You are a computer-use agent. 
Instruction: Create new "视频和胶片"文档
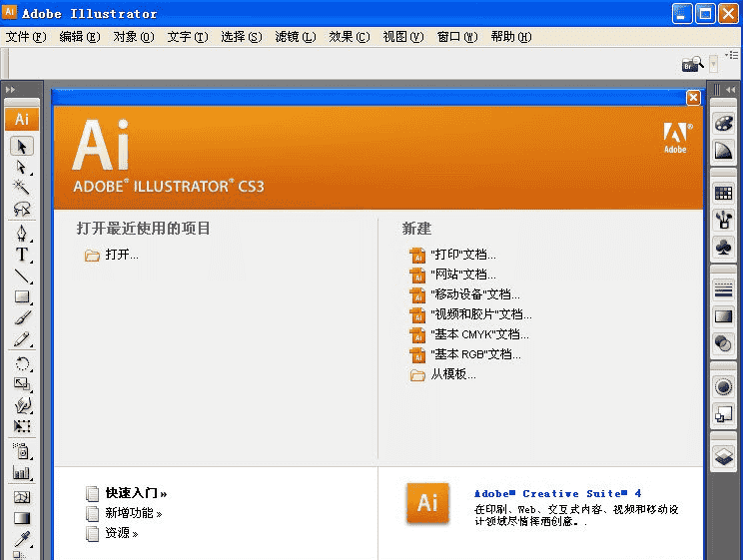point(470,314)
